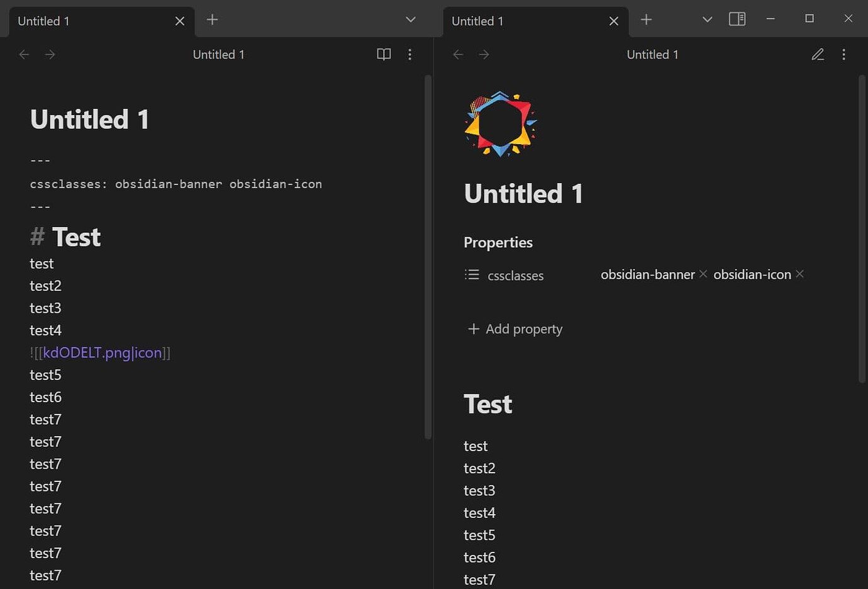This screenshot has width=868, height=589.
Task: Click Add property button
Action: click(515, 329)
